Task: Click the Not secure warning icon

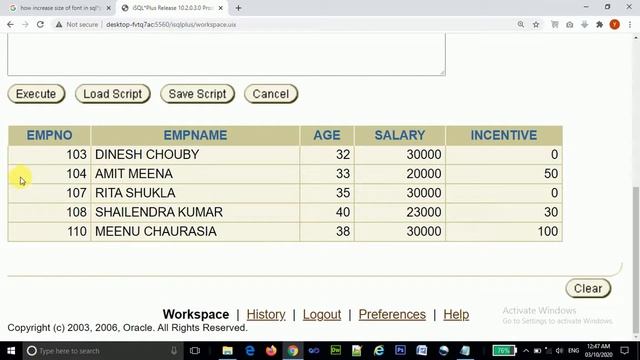Action: pos(59,24)
